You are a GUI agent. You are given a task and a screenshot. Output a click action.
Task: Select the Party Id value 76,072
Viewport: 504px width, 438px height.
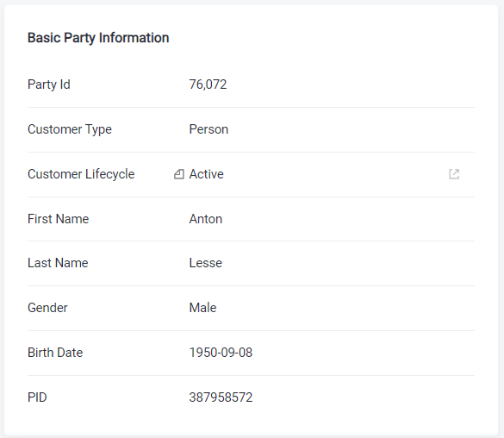(x=208, y=84)
